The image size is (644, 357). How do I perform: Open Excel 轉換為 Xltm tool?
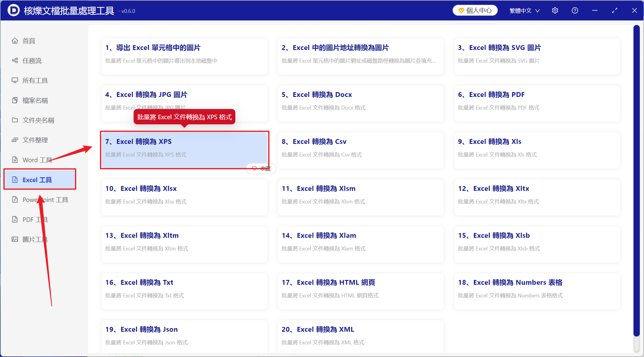(184, 244)
